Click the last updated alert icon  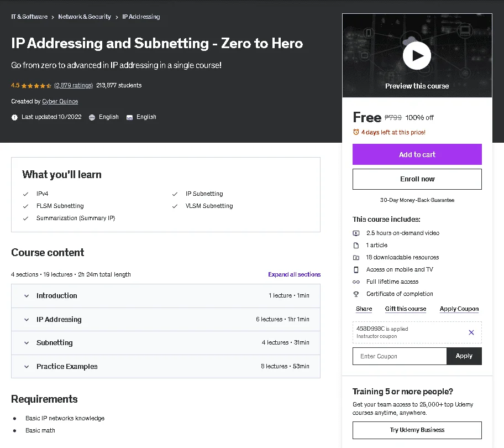pyautogui.click(x=14, y=117)
